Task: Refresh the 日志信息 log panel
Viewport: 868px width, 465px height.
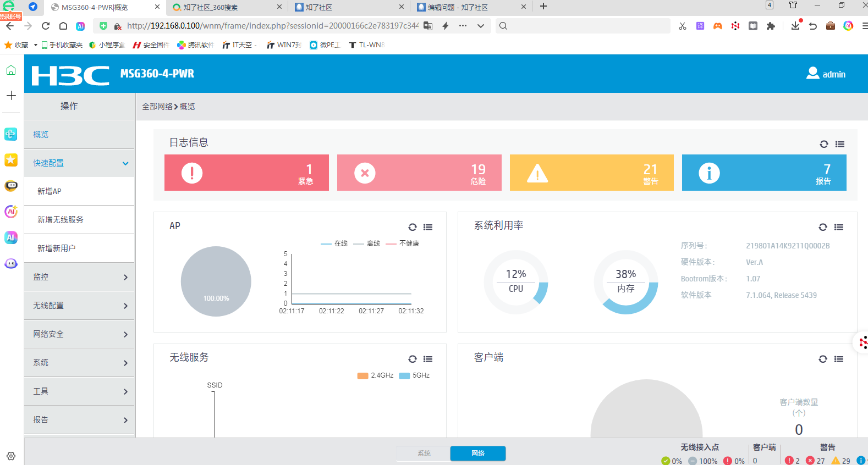Action: [x=823, y=144]
